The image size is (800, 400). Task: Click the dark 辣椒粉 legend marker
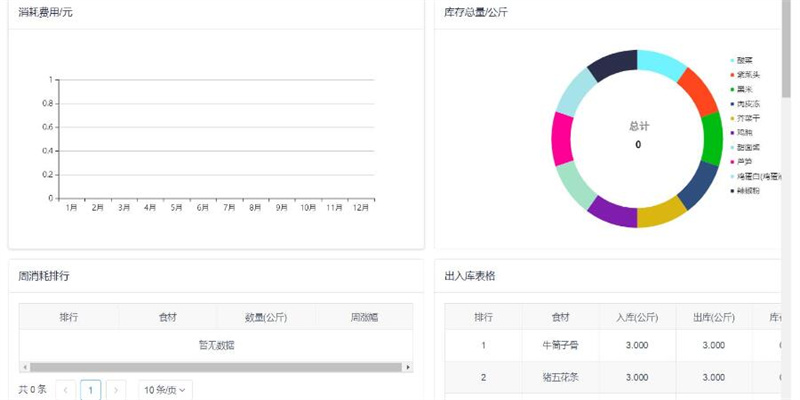(x=733, y=190)
